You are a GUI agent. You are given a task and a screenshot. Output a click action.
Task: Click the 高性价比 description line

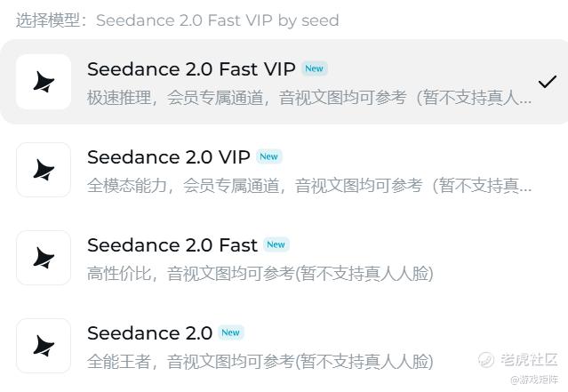coord(260,274)
